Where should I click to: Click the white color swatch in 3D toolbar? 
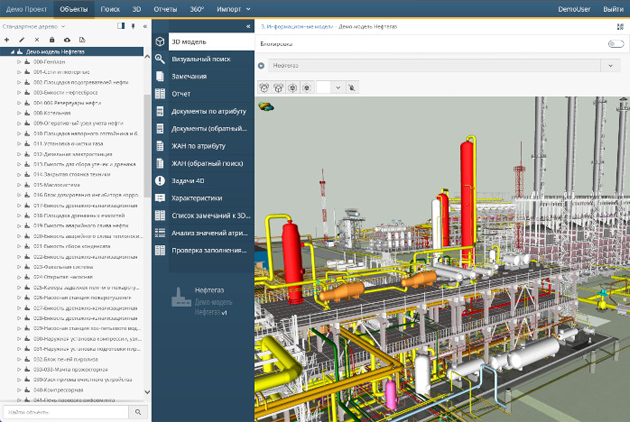pos(324,87)
